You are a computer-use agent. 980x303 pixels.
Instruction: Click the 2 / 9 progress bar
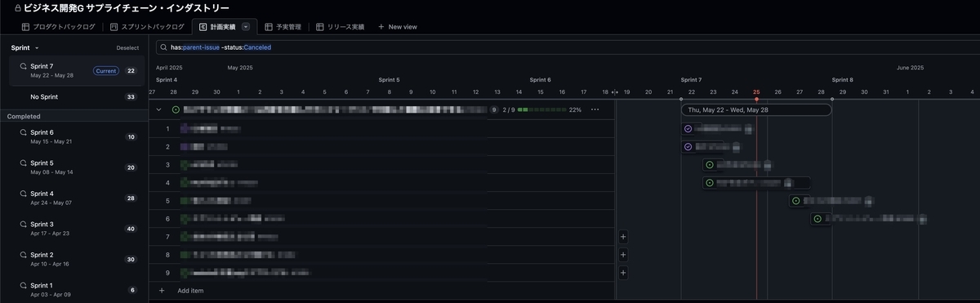tap(541, 109)
